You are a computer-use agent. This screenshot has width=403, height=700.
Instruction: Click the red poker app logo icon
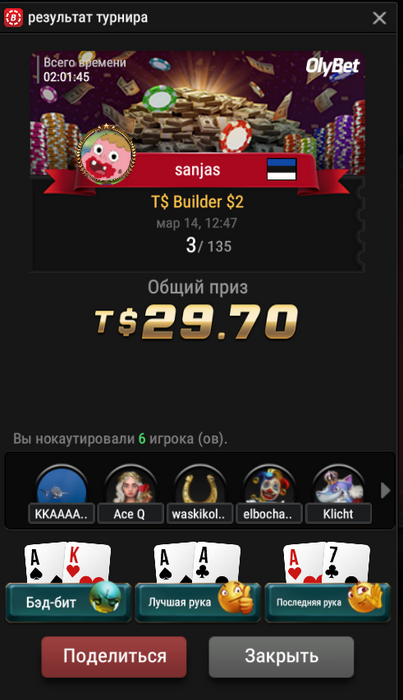[x=13, y=18]
